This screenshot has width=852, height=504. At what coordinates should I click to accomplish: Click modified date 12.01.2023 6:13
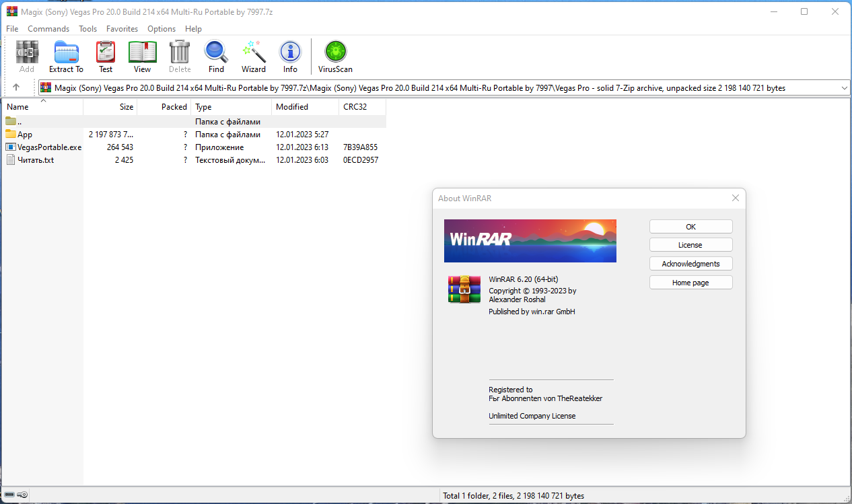click(x=302, y=147)
